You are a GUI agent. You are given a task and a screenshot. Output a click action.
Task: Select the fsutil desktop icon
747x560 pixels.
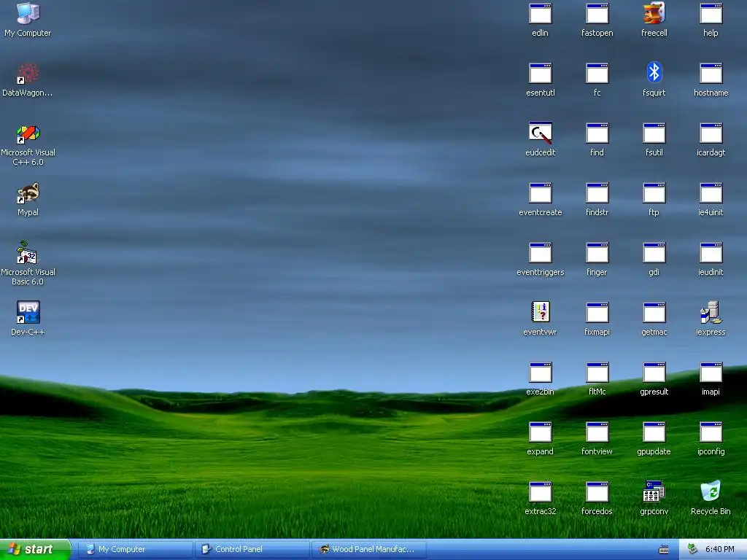pos(654,133)
